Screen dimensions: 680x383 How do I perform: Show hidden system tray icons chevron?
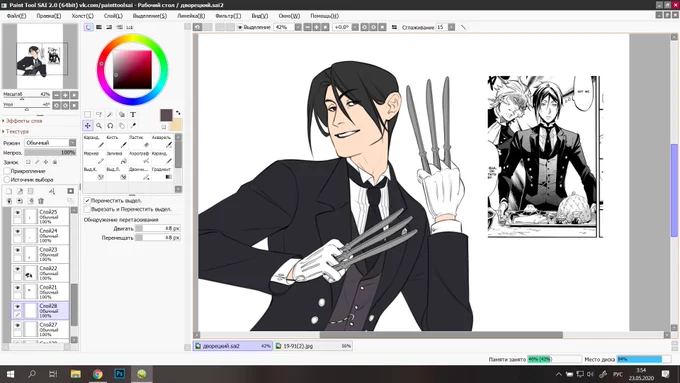click(559, 374)
